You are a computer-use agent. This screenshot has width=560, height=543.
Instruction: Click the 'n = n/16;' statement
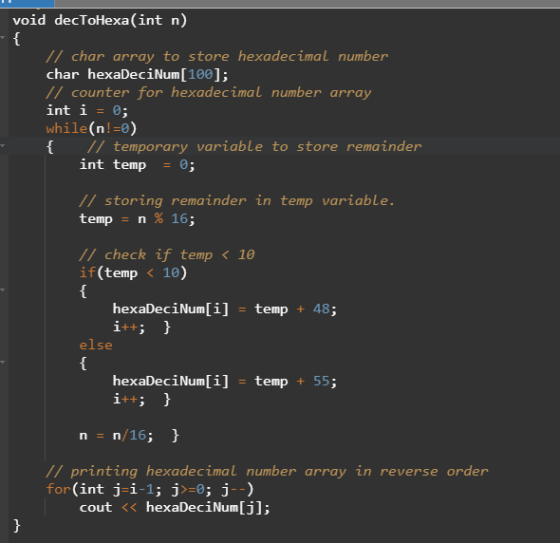tap(116, 435)
